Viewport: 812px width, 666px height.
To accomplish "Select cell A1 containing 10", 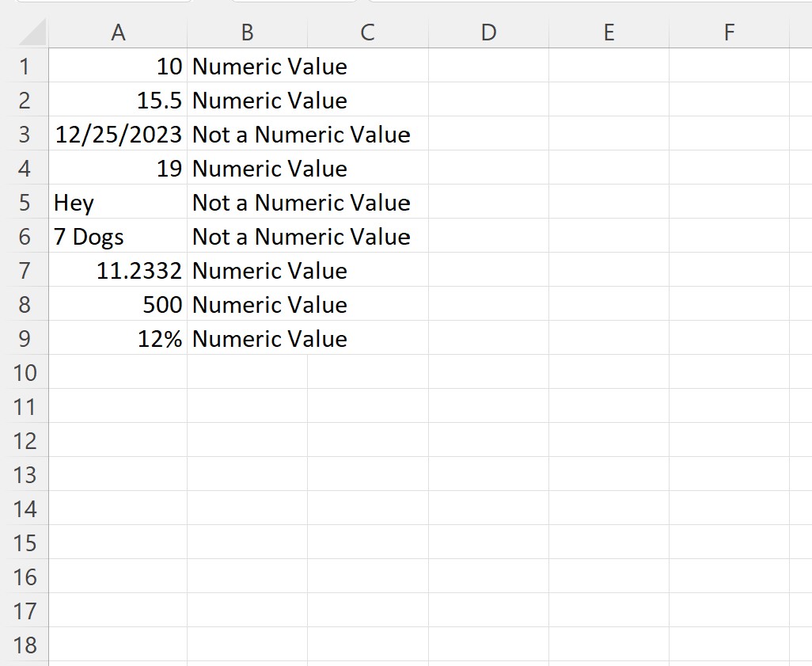I will [119, 67].
